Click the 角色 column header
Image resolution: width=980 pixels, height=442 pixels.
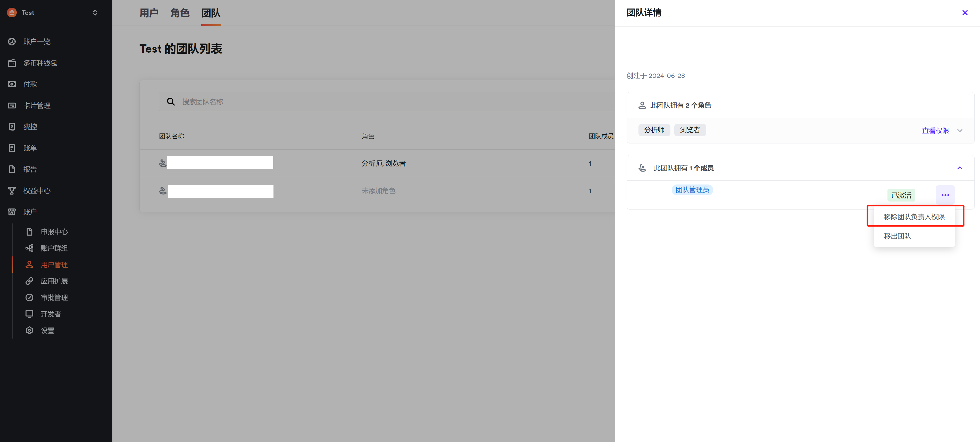[x=368, y=136]
